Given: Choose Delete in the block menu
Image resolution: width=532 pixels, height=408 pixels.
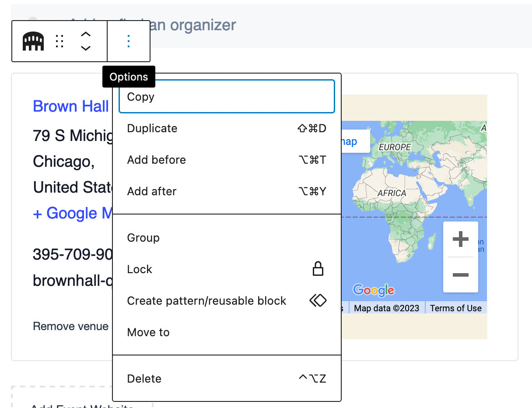Looking at the screenshot, I should point(227,379).
